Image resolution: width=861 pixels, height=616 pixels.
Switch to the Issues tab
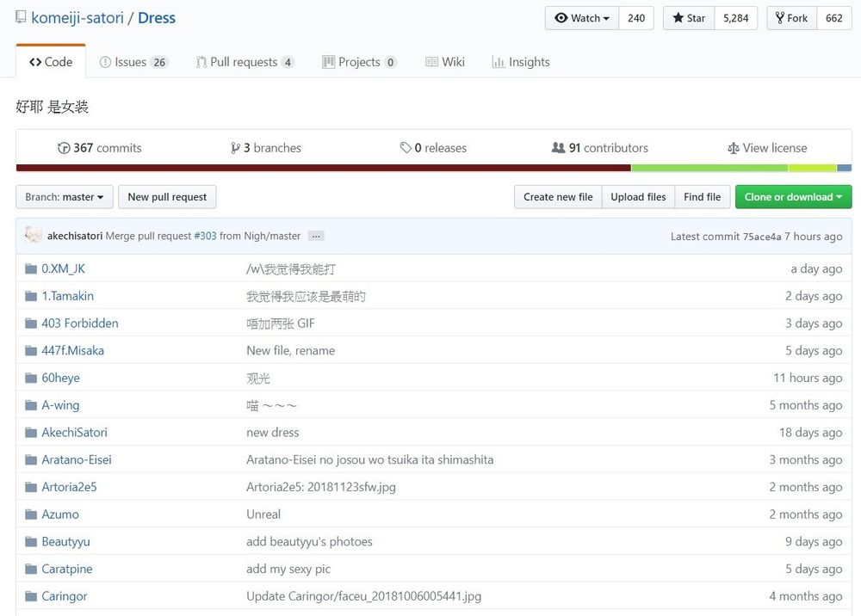pyautogui.click(x=133, y=62)
